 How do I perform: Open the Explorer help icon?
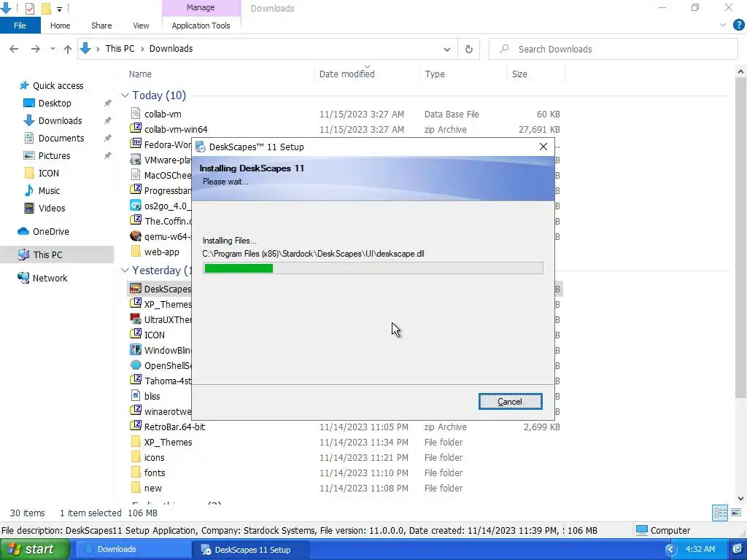coord(738,26)
